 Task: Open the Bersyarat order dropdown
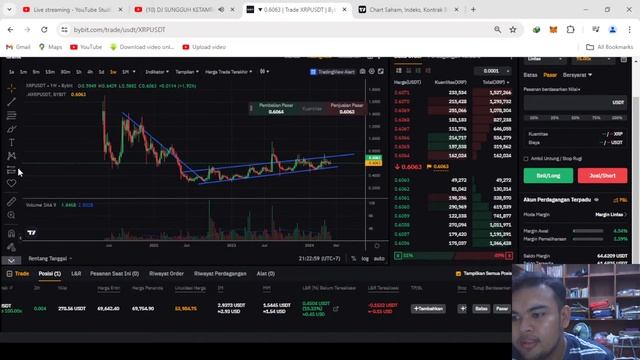click(577, 75)
